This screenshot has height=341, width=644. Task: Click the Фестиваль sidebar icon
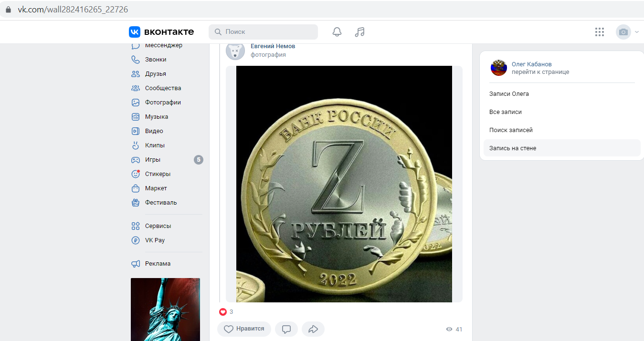(x=136, y=203)
